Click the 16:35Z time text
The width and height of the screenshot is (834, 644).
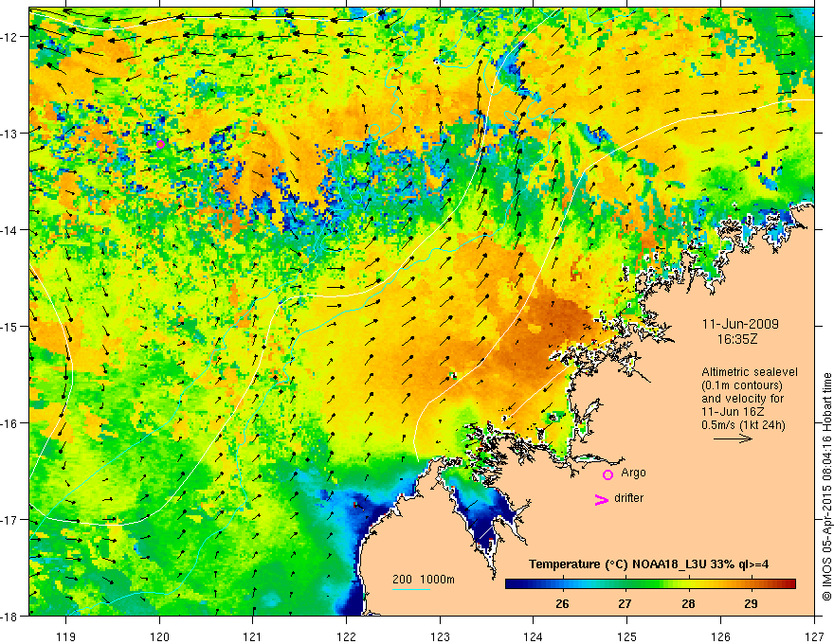[737, 339]
